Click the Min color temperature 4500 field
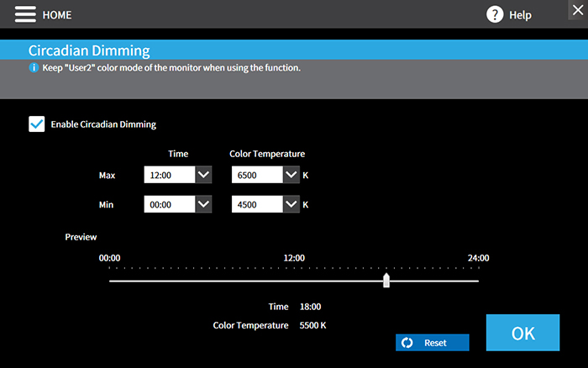 (257, 204)
